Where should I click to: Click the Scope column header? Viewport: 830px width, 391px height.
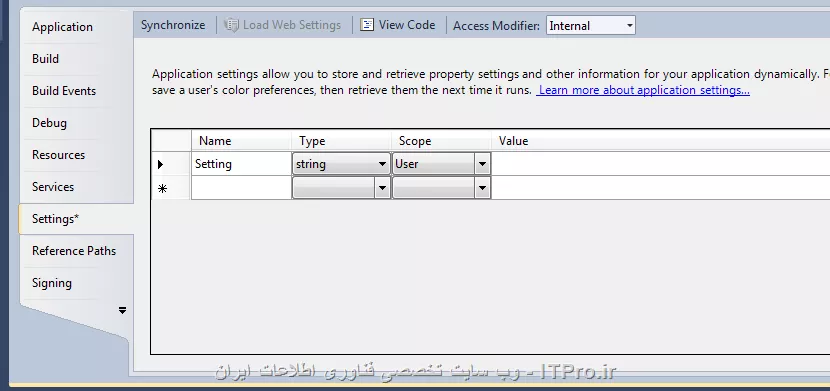441,141
